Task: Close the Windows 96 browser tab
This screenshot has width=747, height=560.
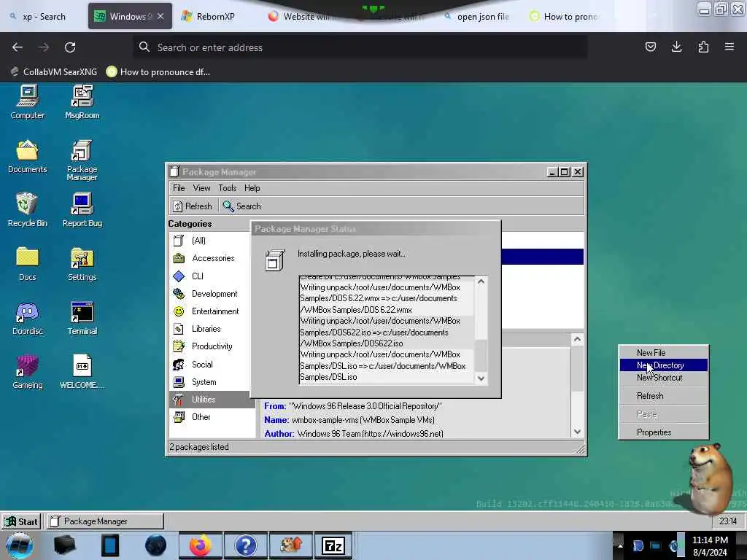Action: (160, 17)
